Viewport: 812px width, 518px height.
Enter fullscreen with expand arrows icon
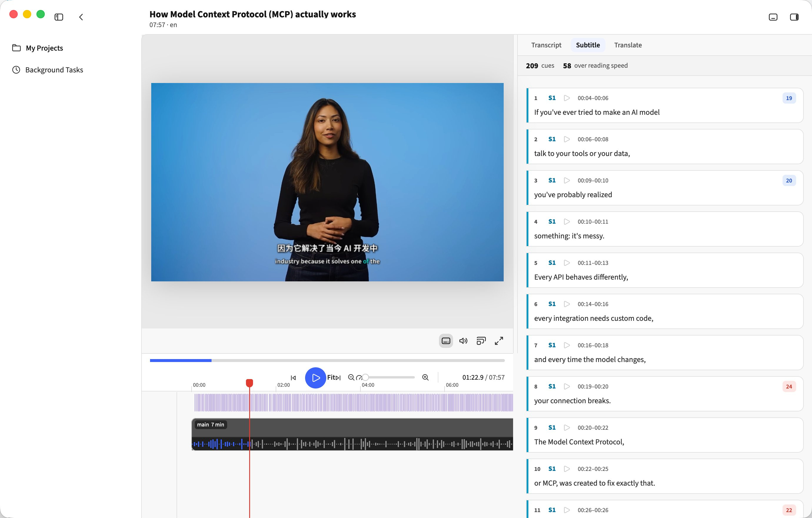click(499, 341)
